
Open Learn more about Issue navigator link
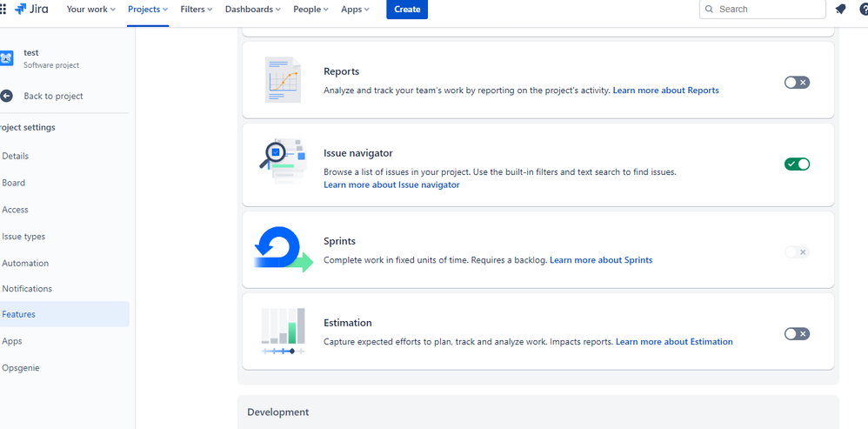coord(391,184)
